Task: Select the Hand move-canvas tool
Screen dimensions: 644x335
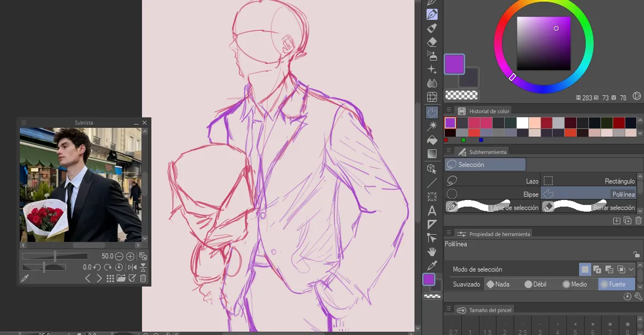Action: (x=432, y=252)
